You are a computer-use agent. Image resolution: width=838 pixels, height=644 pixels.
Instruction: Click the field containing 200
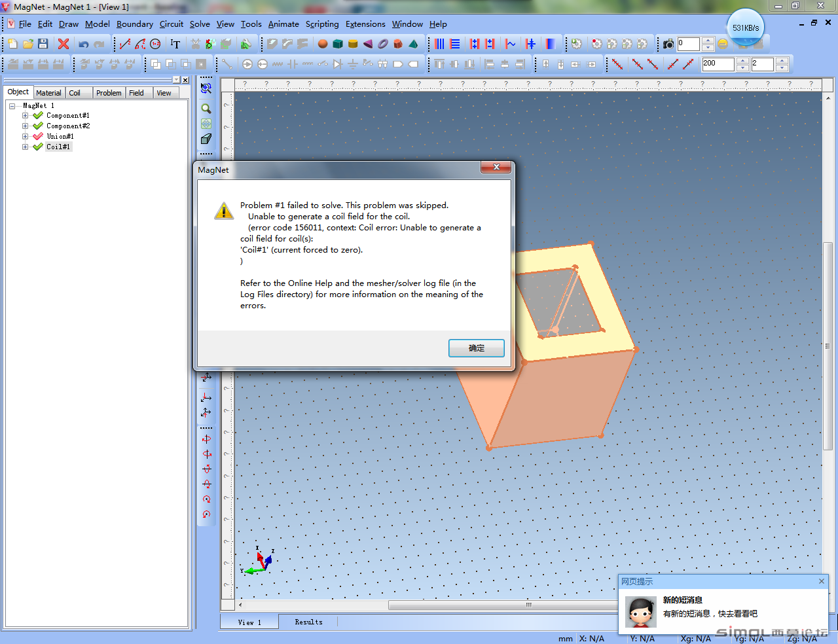718,64
